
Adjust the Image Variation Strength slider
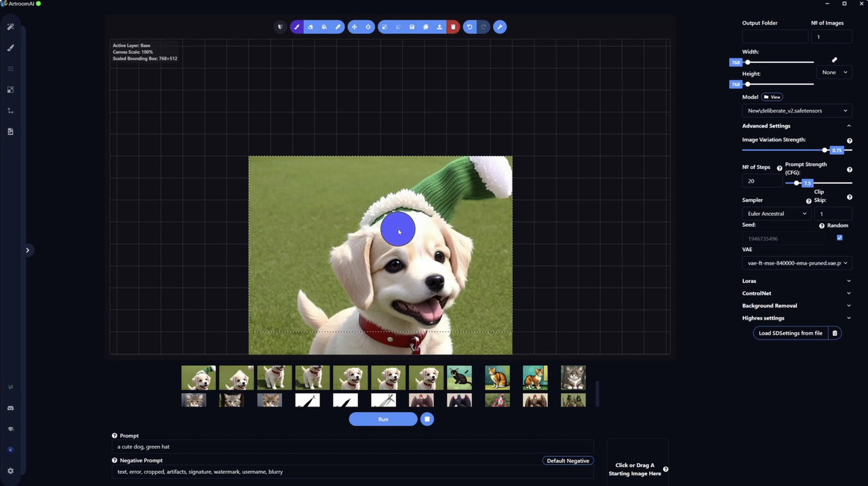[x=825, y=150]
